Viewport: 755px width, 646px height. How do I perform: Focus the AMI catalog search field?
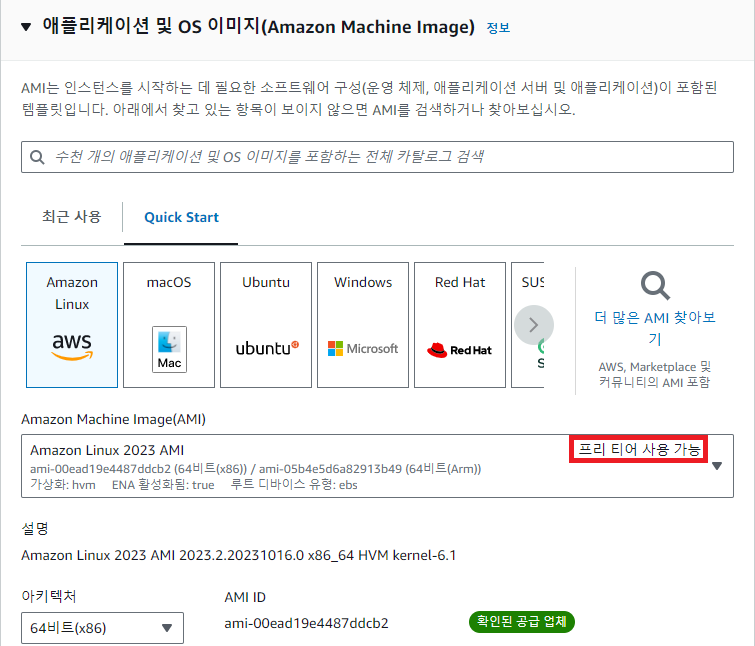click(x=377, y=157)
